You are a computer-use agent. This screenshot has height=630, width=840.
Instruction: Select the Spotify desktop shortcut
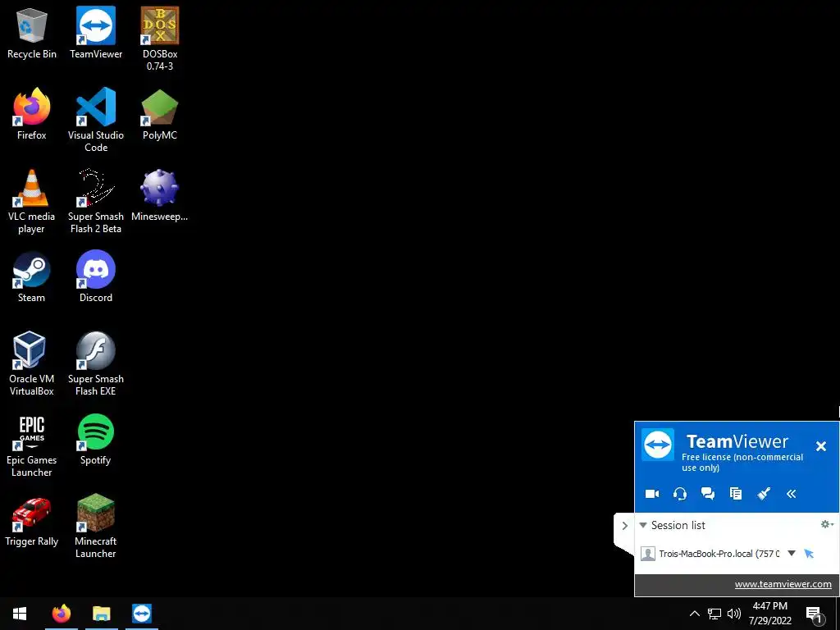(96, 440)
